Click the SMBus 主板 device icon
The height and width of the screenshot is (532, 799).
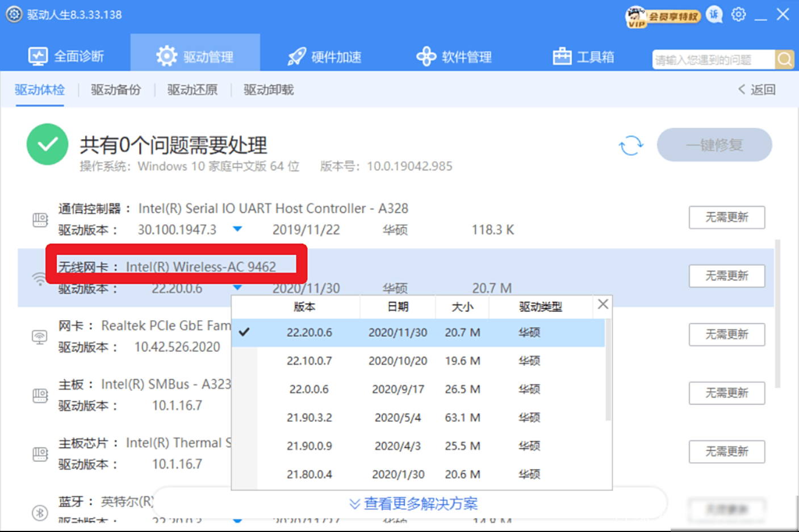point(40,396)
